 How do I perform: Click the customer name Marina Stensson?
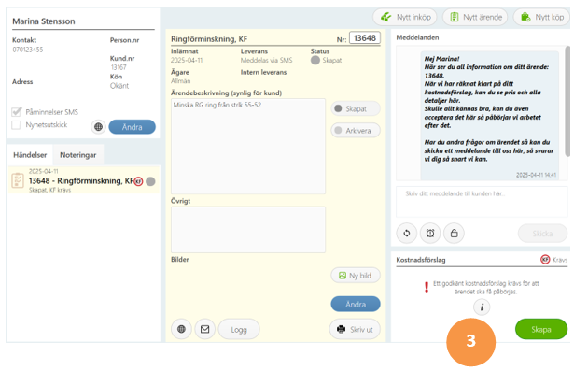(x=44, y=21)
